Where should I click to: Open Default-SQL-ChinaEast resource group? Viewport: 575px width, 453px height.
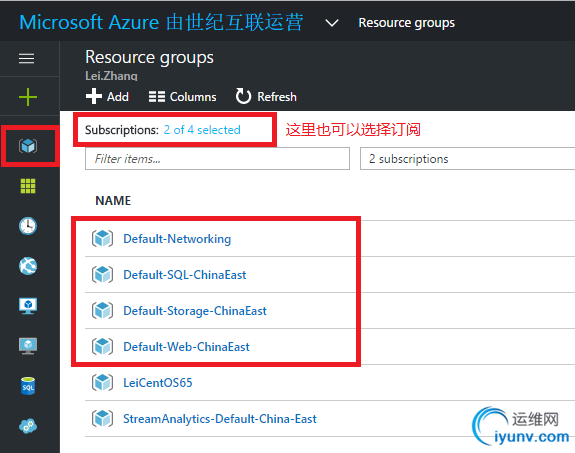click(184, 275)
